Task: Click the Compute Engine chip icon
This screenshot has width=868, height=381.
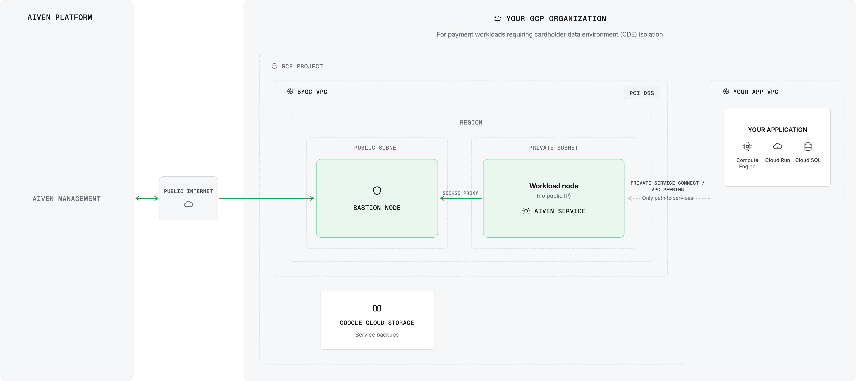Action: [x=747, y=147]
